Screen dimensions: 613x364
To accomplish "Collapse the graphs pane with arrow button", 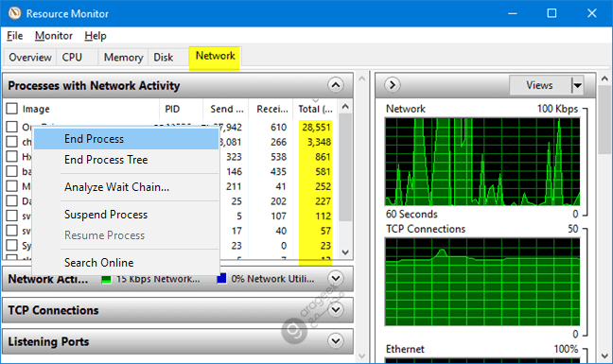I will coord(393,85).
